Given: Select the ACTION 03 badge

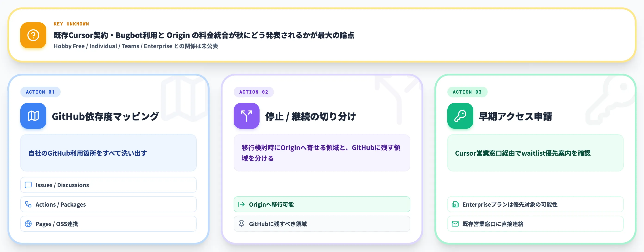Looking at the screenshot, I should (x=467, y=92).
